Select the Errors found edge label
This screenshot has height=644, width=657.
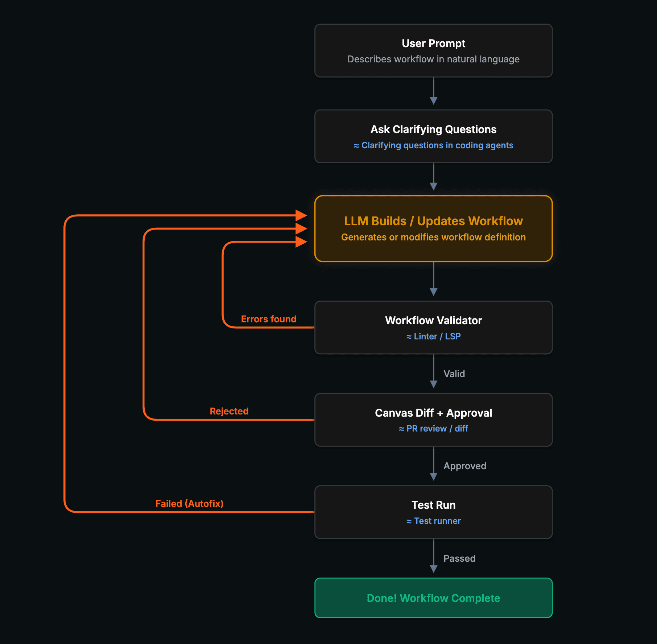269,319
